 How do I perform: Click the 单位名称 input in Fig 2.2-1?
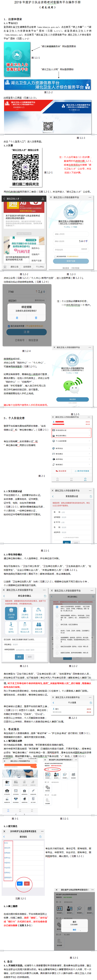pos(24,650)
